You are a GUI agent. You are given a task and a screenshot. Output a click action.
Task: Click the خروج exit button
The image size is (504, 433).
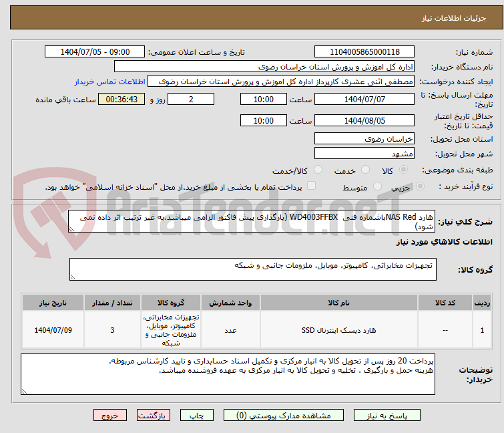(110, 416)
